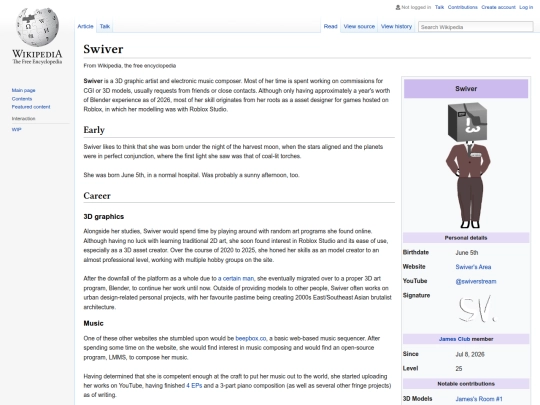This screenshot has height=405, width=540.
Task: Click the SV signature image
Action: [477, 309]
